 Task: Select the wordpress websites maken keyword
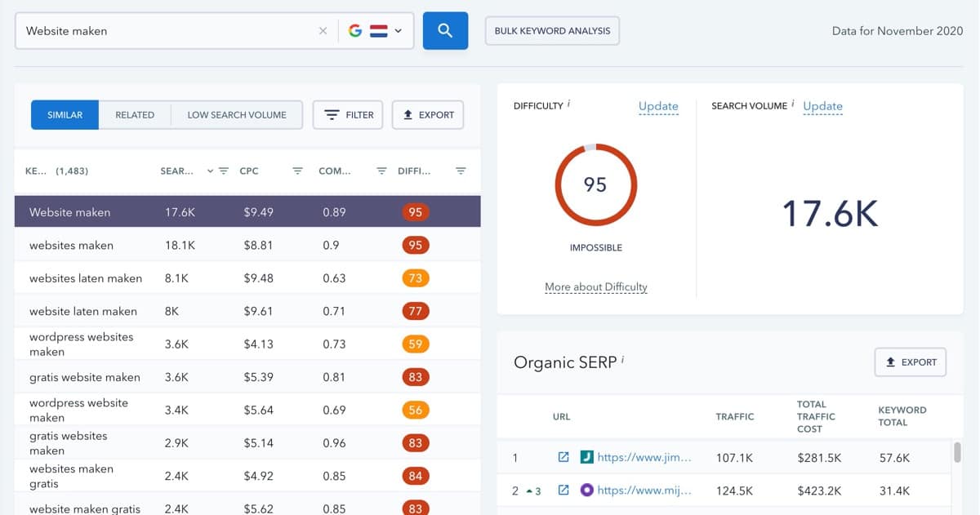[x=81, y=344]
